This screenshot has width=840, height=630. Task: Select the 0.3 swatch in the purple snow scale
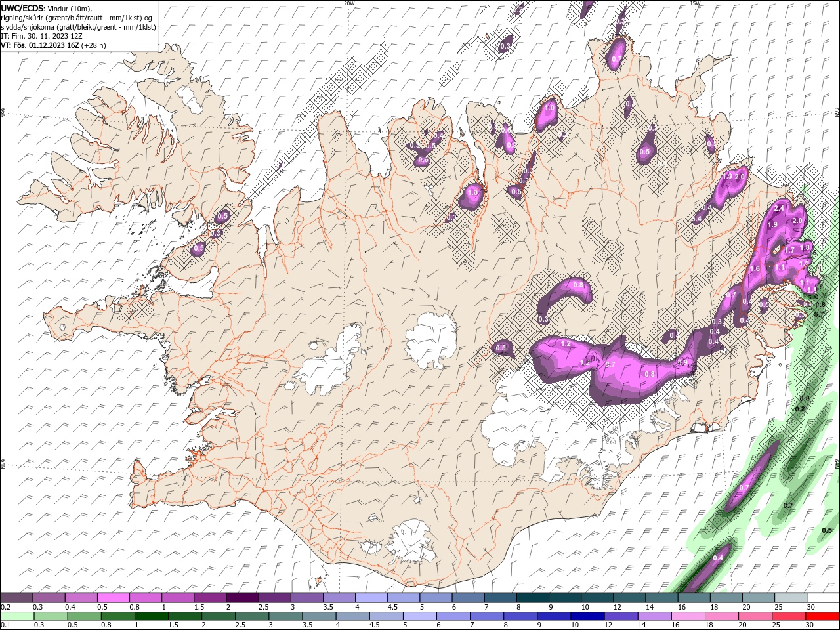pyautogui.click(x=49, y=598)
